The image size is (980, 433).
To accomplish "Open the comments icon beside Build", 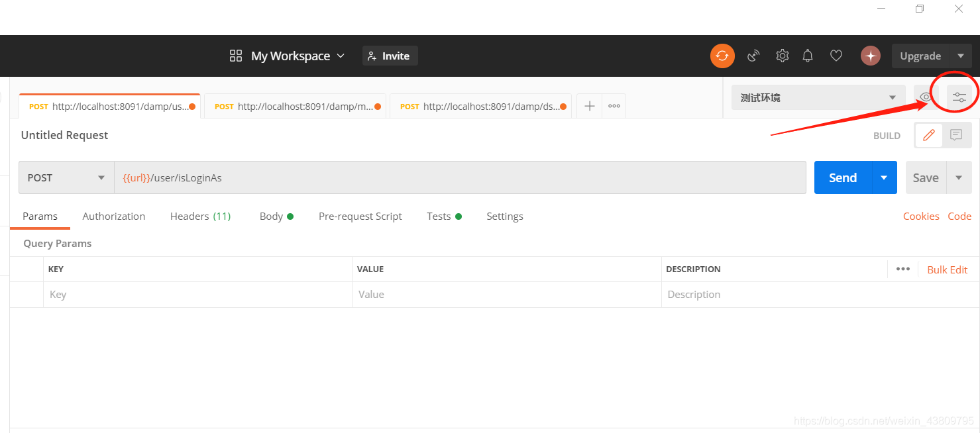I will point(956,135).
